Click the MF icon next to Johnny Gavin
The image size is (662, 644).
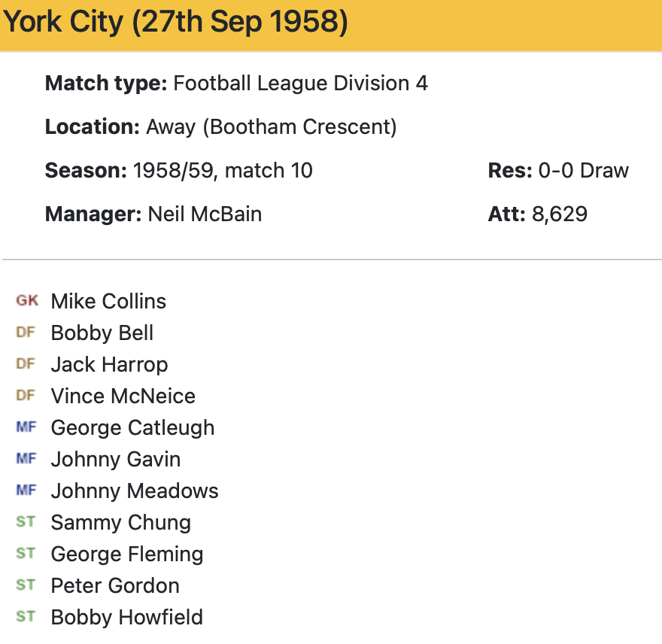26,459
